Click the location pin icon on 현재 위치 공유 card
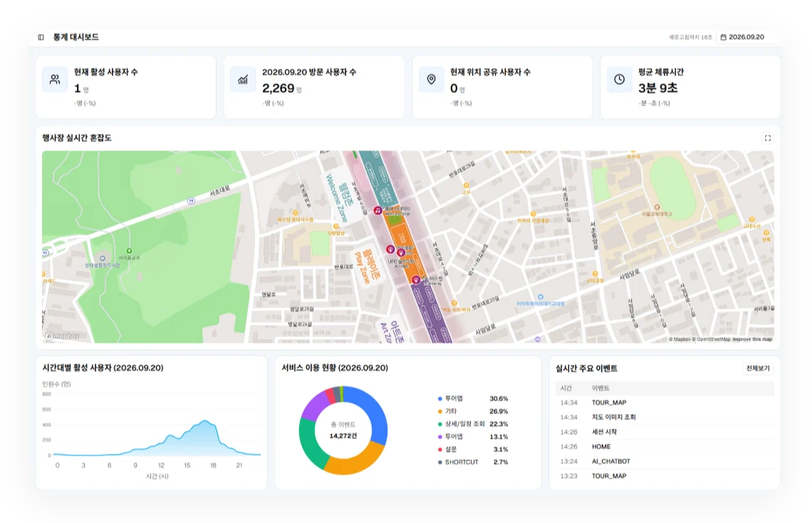 (x=432, y=80)
